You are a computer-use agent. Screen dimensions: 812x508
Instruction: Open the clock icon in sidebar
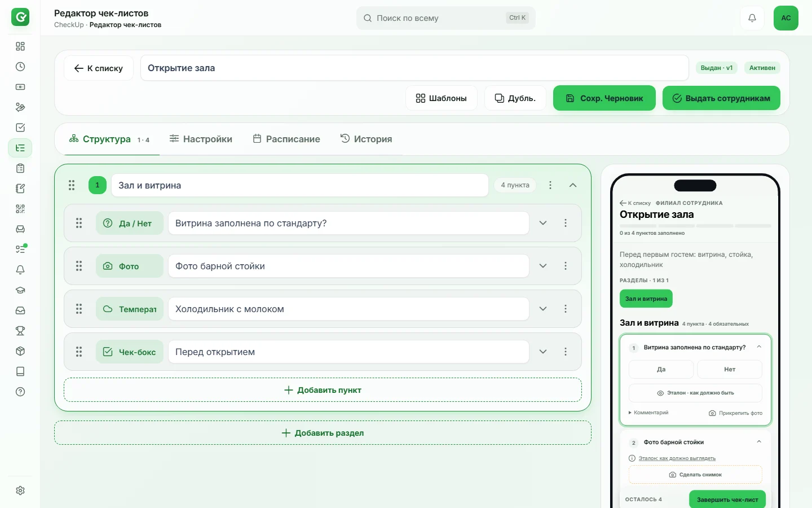(x=20, y=67)
